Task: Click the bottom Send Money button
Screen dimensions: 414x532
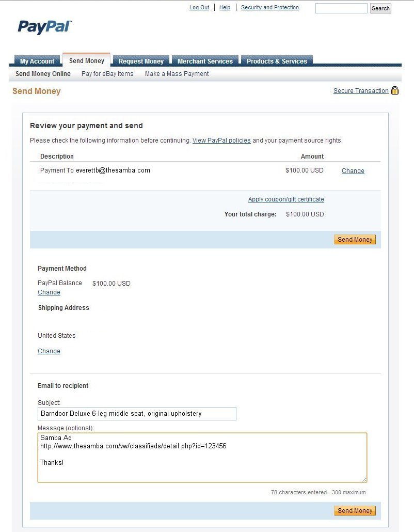Action: pyautogui.click(x=355, y=511)
